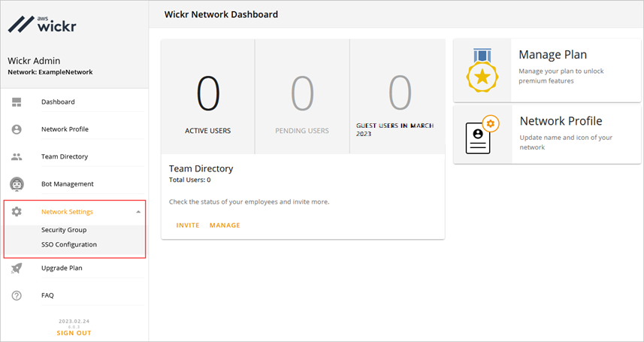Screen dimensions: 644x342
Task: Select the Active Users counter tile
Action: 208,97
